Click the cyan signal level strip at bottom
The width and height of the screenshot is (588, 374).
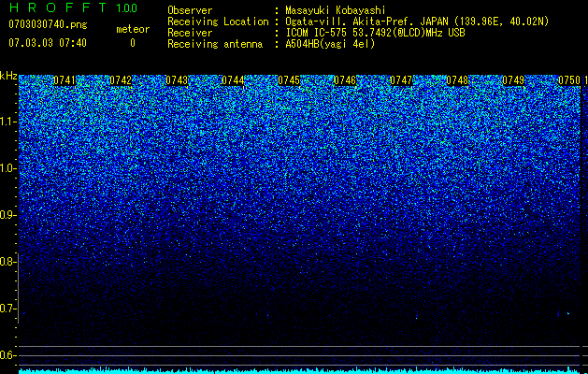(x=300, y=370)
